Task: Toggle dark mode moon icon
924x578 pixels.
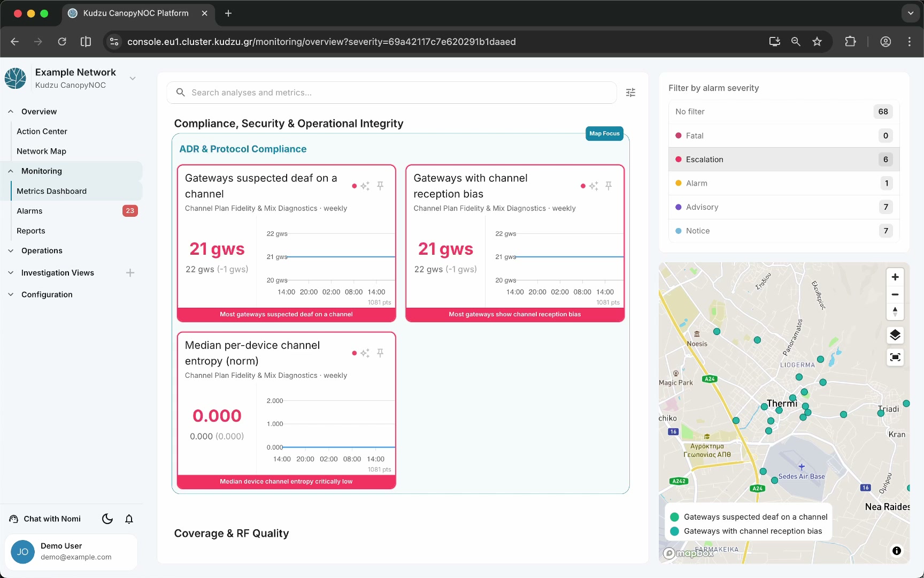Action: tap(107, 519)
